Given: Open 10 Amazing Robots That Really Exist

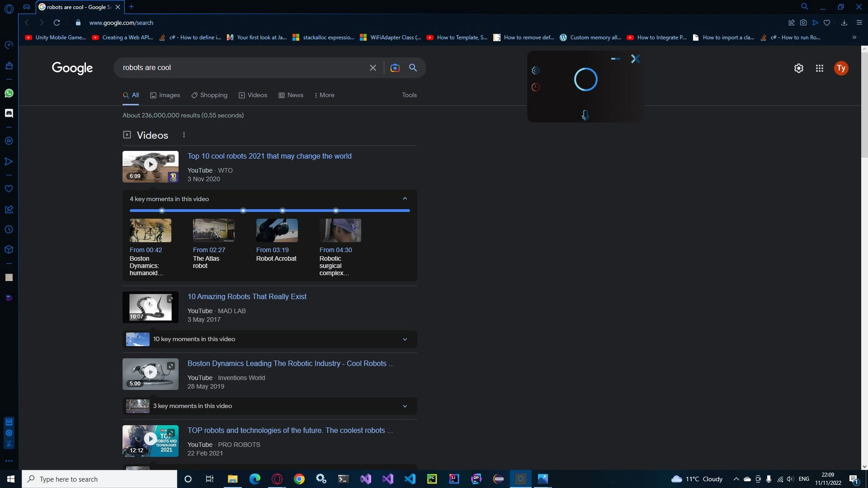Looking at the screenshot, I should click(247, 296).
